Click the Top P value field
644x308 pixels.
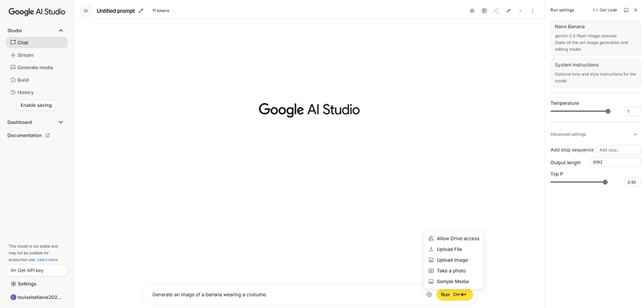point(632,182)
